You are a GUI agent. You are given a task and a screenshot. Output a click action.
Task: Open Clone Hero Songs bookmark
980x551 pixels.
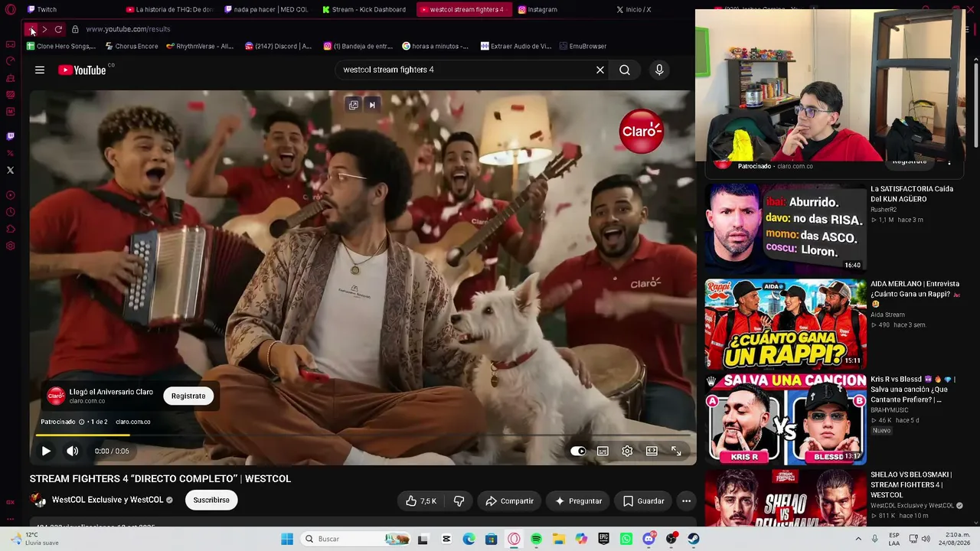click(61, 46)
